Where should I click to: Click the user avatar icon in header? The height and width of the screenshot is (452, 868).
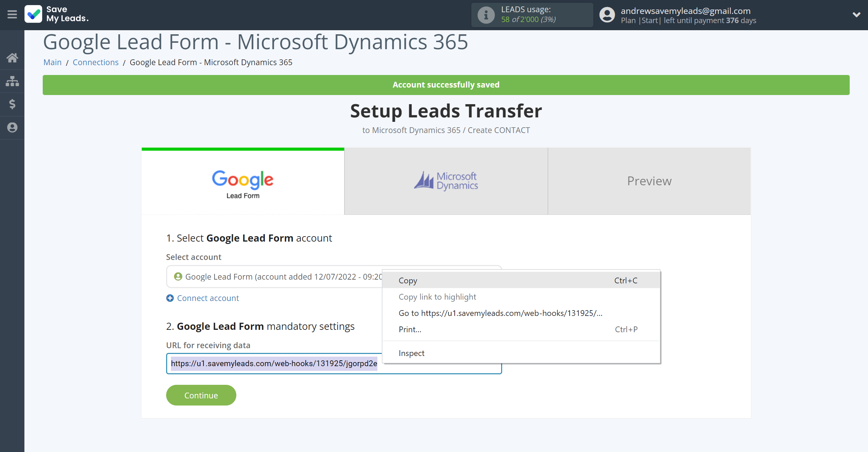pos(607,15)
